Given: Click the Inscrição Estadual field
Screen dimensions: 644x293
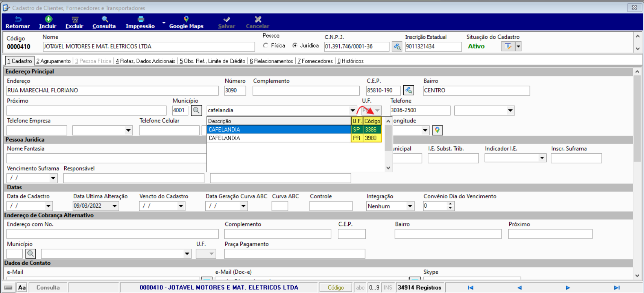Looking at the screenshot, I should pos(433,47).
